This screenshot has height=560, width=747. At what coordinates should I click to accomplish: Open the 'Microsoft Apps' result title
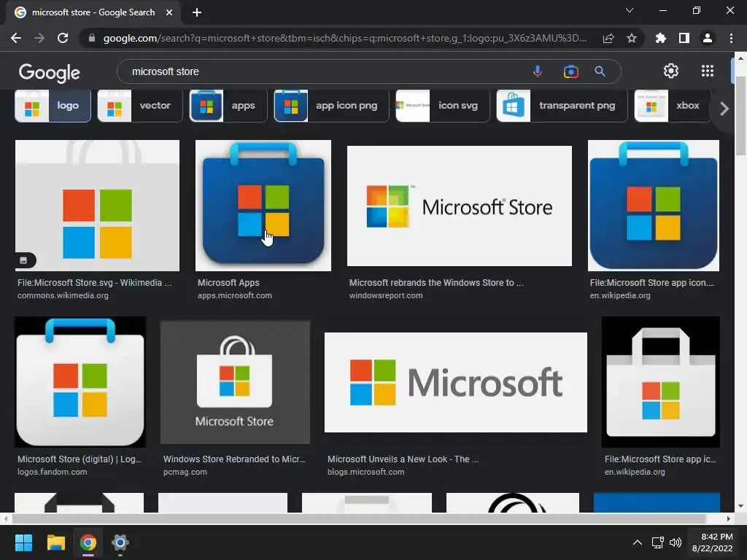point(228,283)
